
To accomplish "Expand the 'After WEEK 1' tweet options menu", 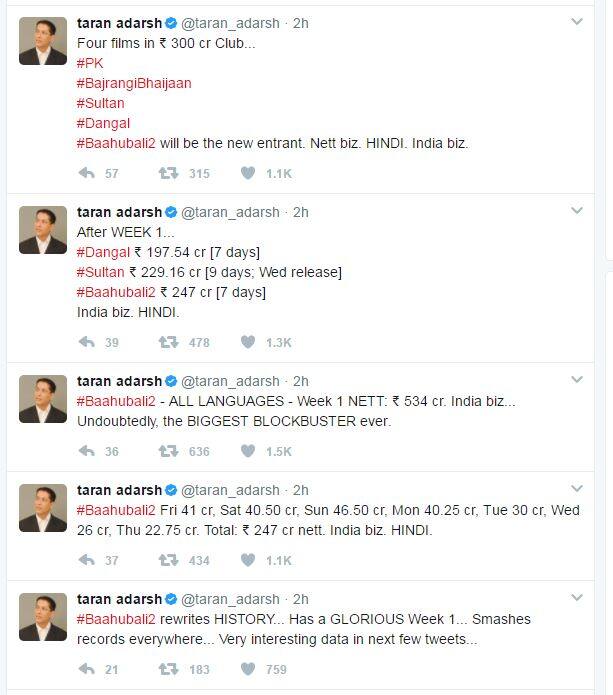I will pyautogui.click(x=577, y=211).
